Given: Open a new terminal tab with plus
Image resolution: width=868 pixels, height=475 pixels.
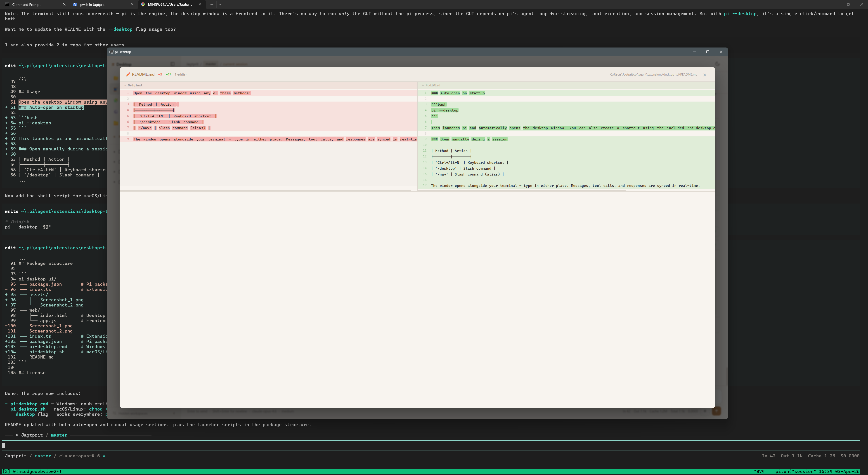Looking at the screenshot, I should click(212, 4).
